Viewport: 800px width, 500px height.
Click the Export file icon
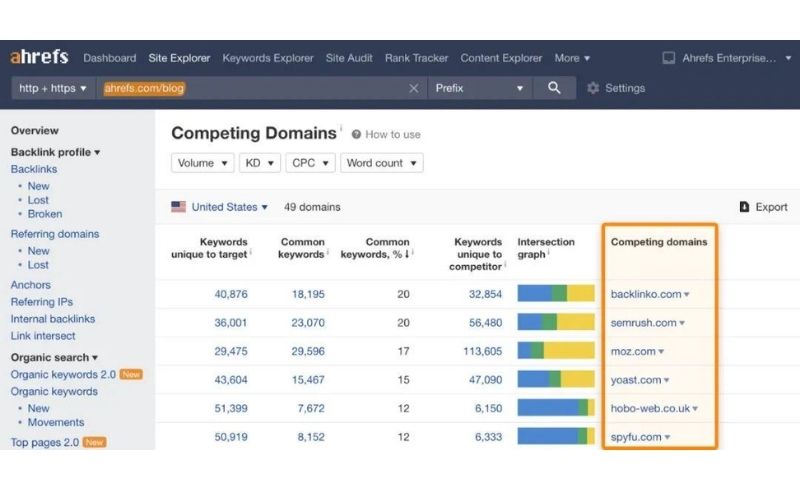pos(744,207)
